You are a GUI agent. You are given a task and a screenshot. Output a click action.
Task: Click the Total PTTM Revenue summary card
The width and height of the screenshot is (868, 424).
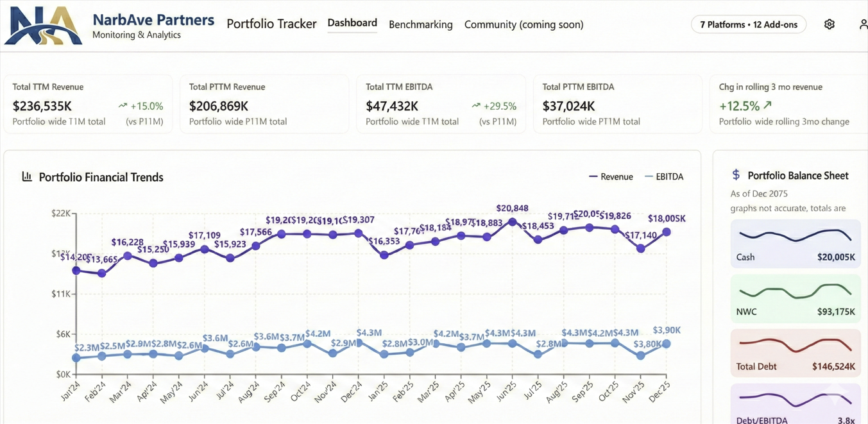click(264, 104)
